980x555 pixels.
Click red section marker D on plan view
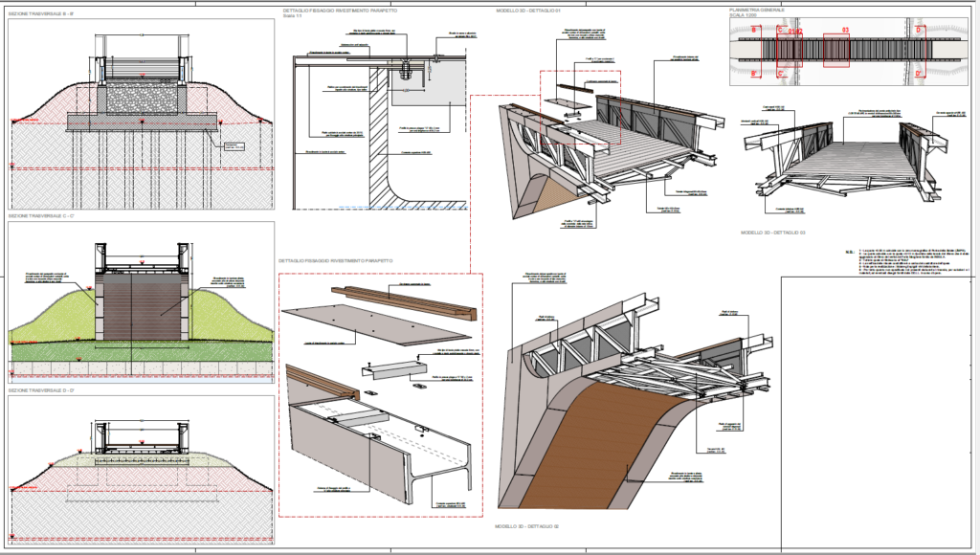[919, 31]
